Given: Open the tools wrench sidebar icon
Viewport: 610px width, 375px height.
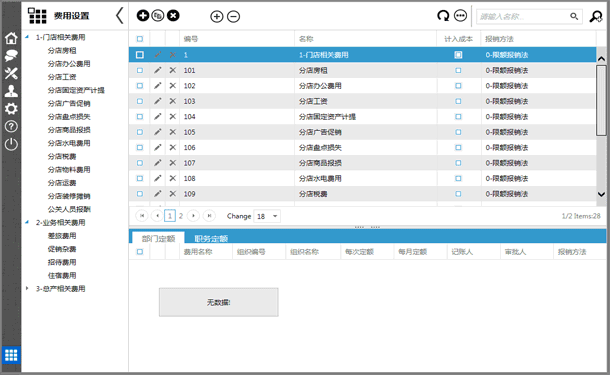Looking at the screenshot, I should (11, 73).
